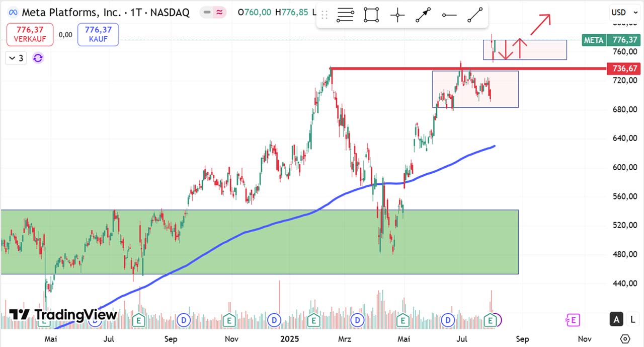
Task: Select the rectangle drawing tool
Action: pyautogui.click(x=371, y=16)
